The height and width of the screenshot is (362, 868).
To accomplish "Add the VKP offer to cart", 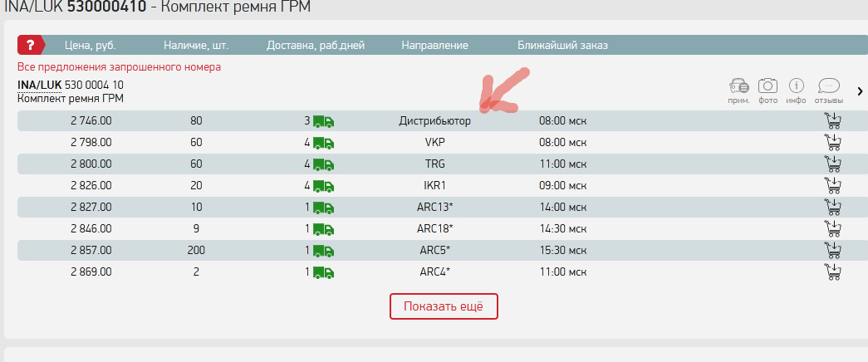I will 831,142.
